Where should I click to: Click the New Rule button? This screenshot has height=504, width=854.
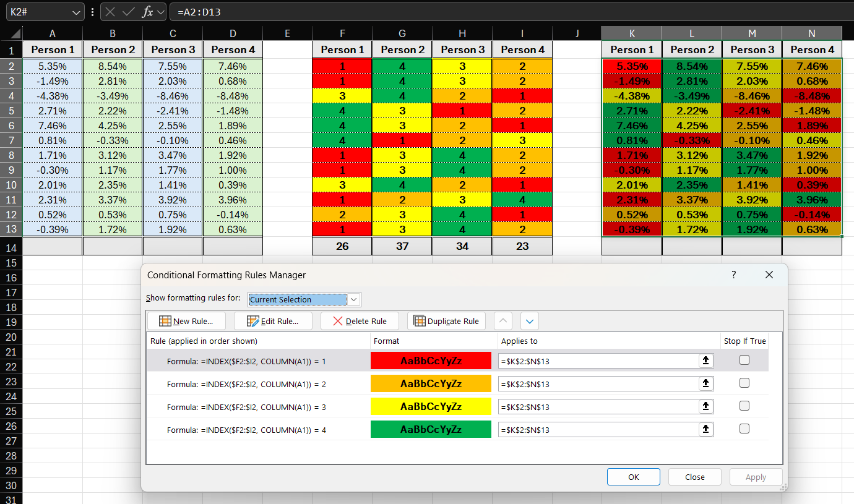(x=186, y=321)
